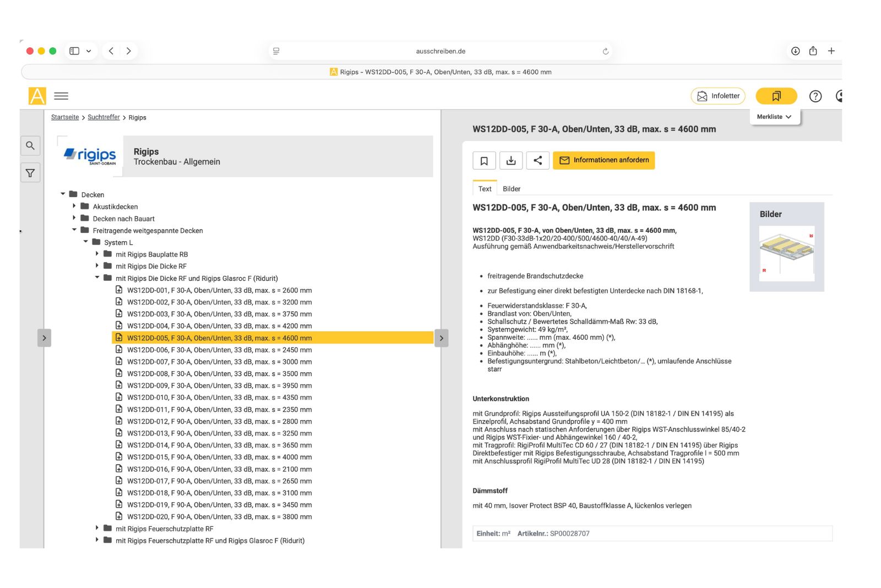
Task: Click folder icon beside Akustikdecken
Action: pyautogui.click(x=85, y=206)
